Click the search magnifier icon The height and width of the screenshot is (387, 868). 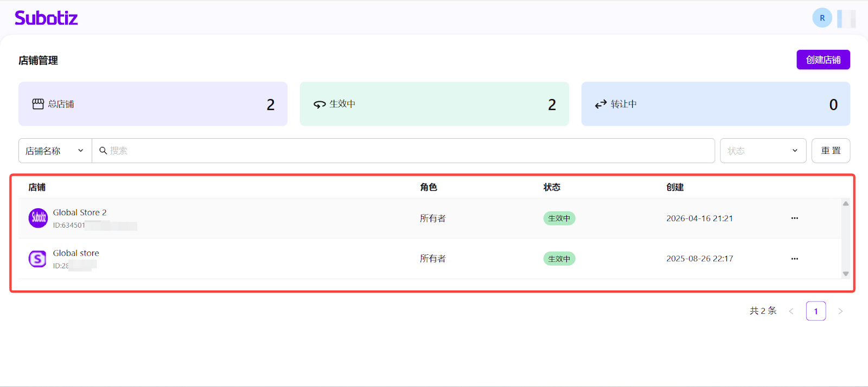pyautogui.click(x=103, y=151)
